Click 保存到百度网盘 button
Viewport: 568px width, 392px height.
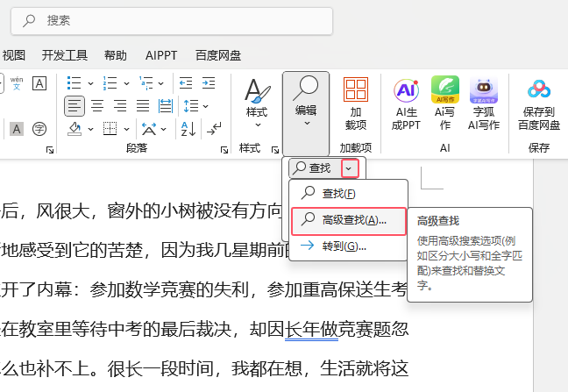(539, 104)
